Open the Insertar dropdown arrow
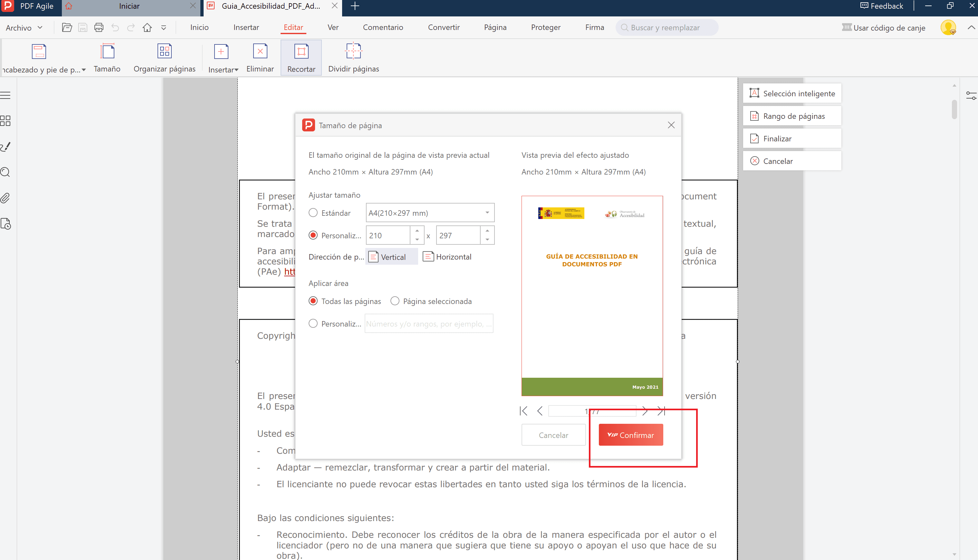978x560 pixels. (236, 70)
